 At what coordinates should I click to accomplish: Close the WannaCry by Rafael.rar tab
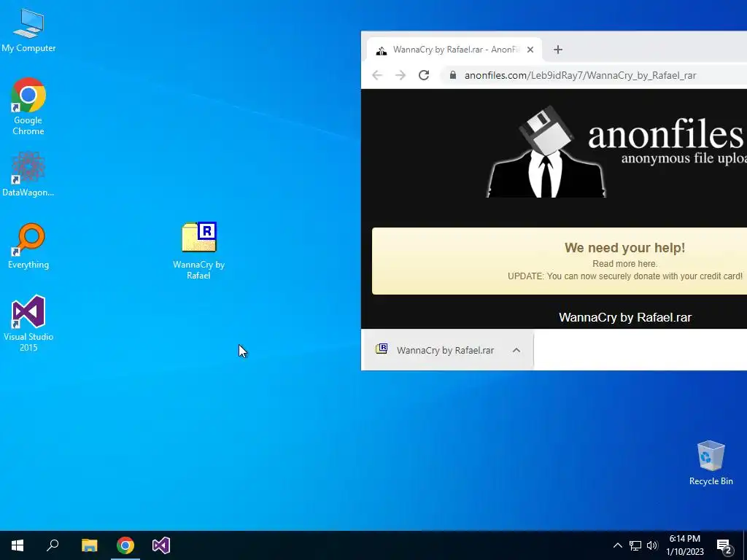(x=530, y=50)
